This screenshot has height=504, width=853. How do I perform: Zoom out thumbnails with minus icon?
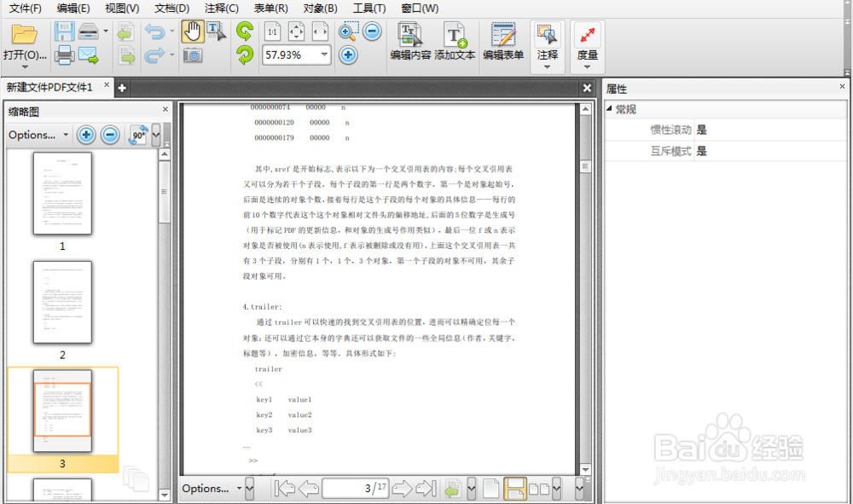pyautogui.click(x=110, y=135)
